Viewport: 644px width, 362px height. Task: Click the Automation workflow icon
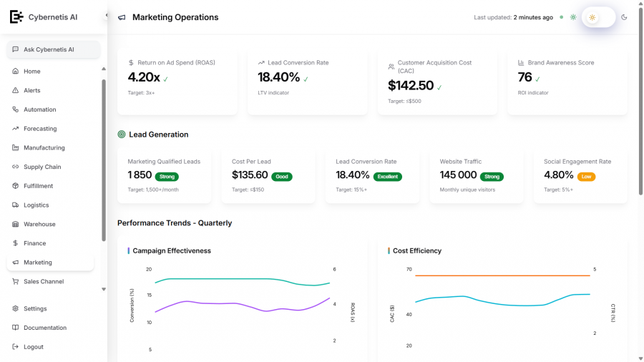(x=16, y=109)
